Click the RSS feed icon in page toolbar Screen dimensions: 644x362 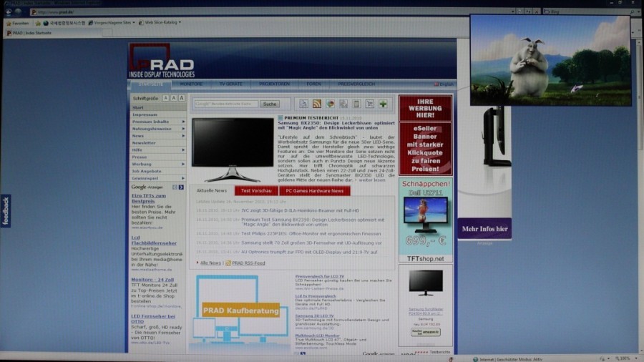click(317, 104)
